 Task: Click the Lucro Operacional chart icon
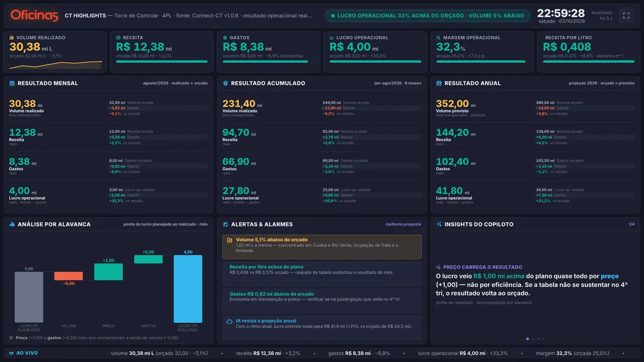tap(332, 38)
